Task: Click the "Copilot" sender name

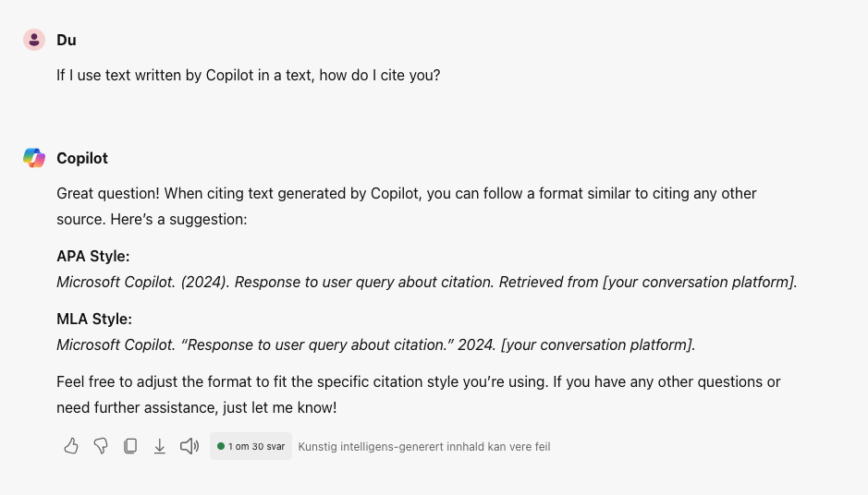Action: coord(82,158)
